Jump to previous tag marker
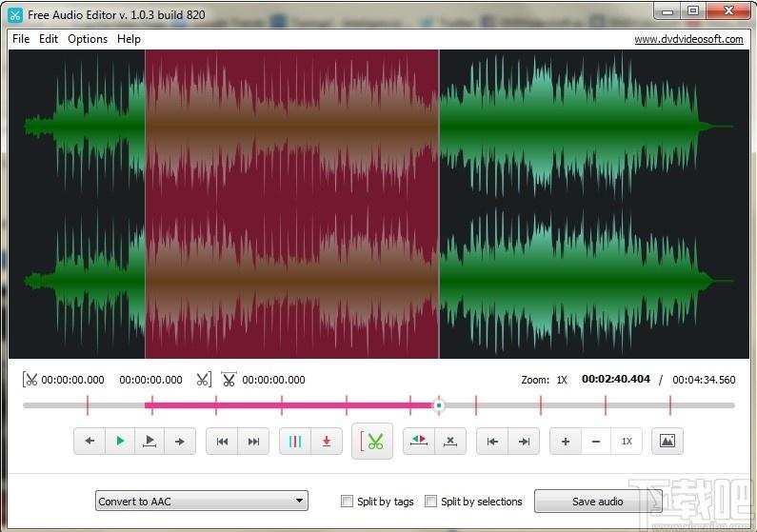The image size is (757, 532). [222, 441]
